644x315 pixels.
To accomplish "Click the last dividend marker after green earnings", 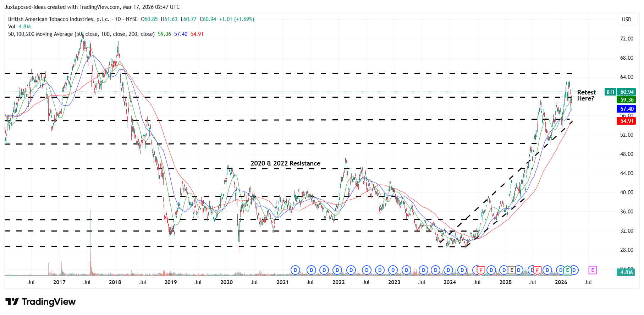I will (x=574, y=270).
